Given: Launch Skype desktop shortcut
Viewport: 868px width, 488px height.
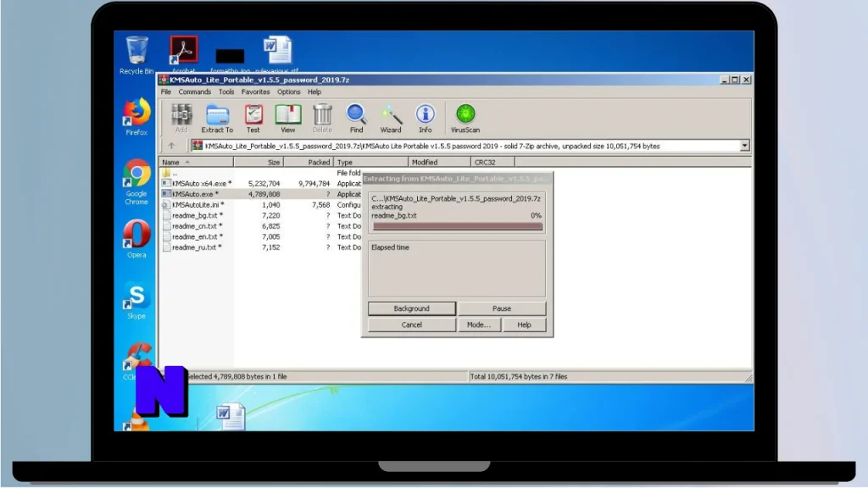Looking at the screenshot, I should pyautogui.click(x=136, y=301).
